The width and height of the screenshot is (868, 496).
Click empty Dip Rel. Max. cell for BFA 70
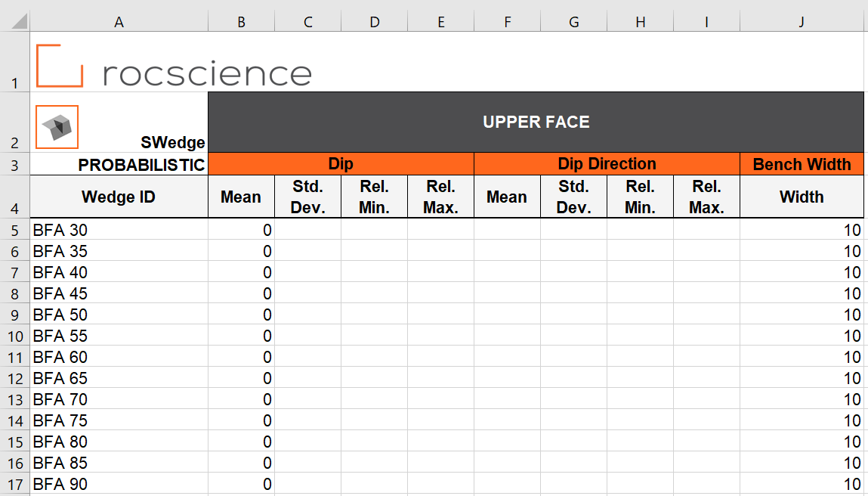[x=440, y=399]
